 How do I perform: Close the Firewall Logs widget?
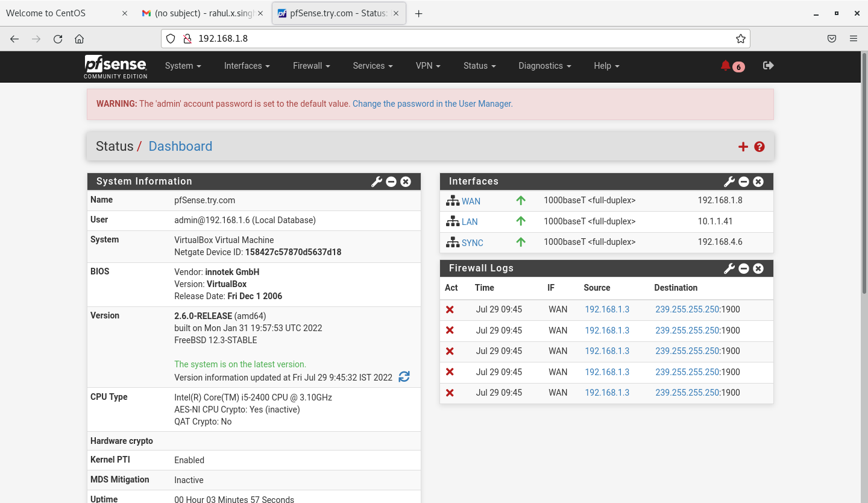[x=758, y=268]
